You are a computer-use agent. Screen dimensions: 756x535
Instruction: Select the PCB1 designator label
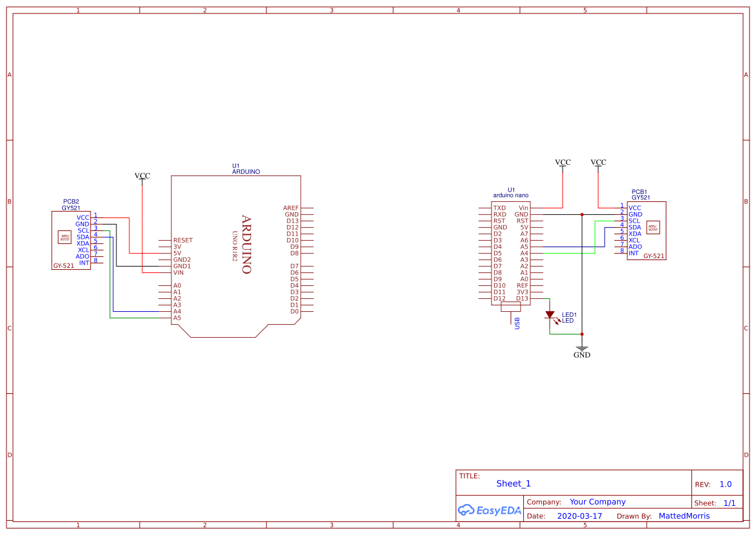pyautogui.click(x=640, y=192)
